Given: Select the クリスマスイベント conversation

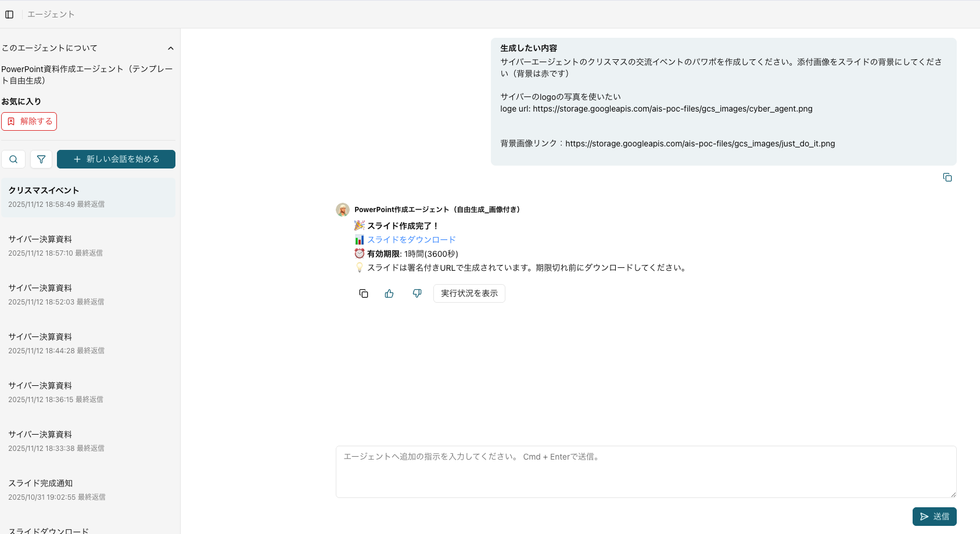Looking at the screenshot, I should 88,197.
